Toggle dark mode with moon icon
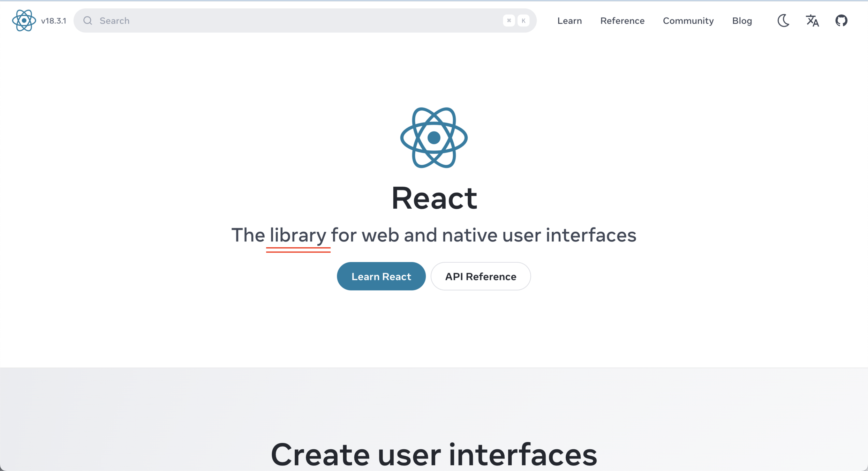The image size is (868, 471). pyautogui.click(x=783, y=21)
